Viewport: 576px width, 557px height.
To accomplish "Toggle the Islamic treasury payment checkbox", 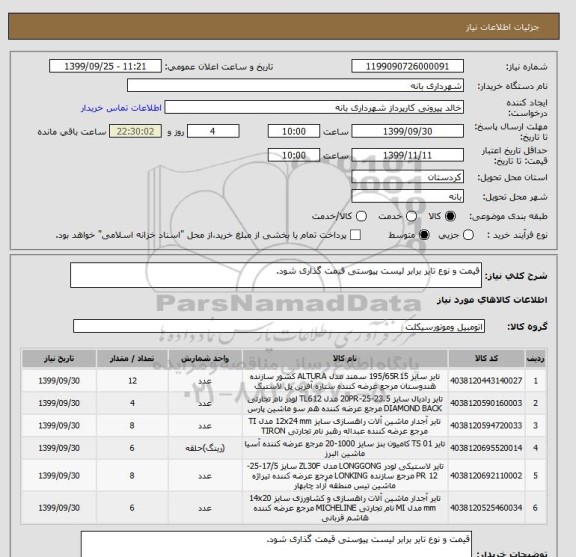I will (x=355, y=235).
